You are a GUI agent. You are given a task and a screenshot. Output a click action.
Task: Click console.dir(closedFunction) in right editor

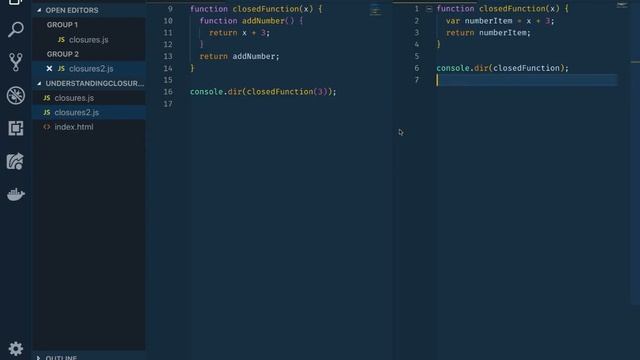[502, 68]
